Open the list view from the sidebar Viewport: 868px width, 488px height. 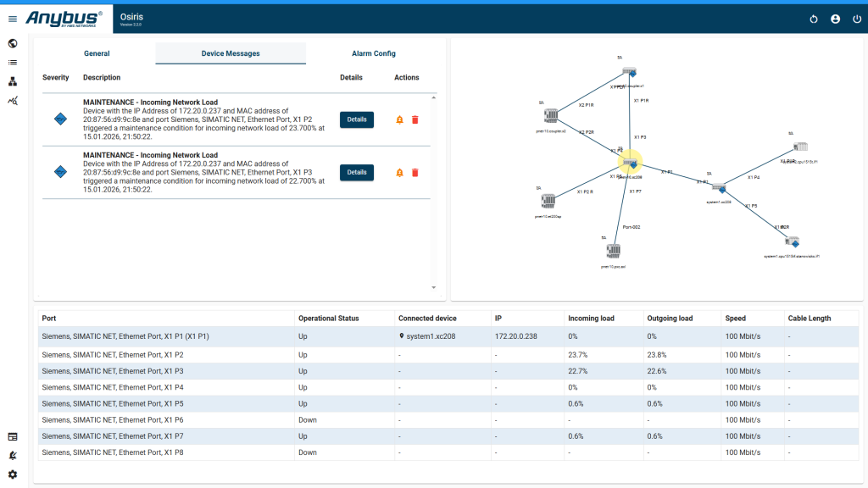click(x=12, y=63)
